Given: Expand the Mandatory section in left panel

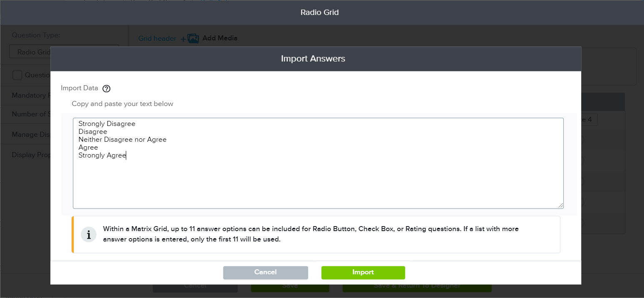Looking at the screenshot, I should pos(29,96).
